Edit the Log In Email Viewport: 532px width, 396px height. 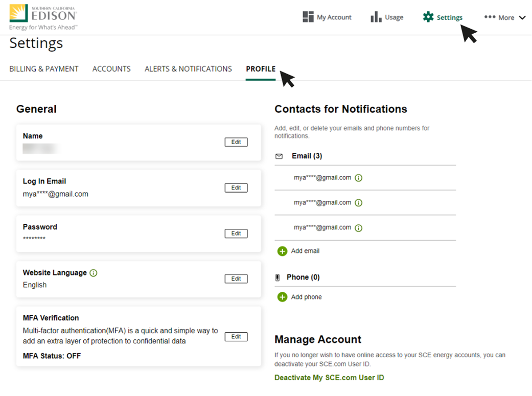coord(236,188)
